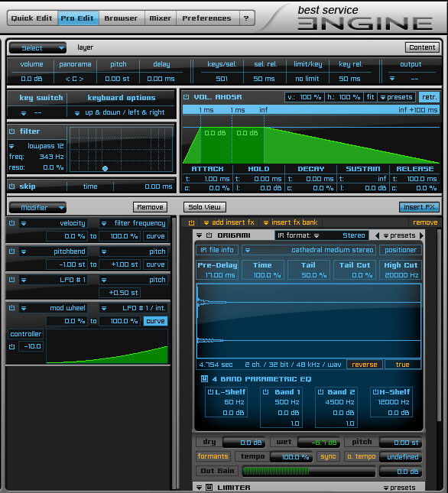The height and width of the screenshot is (493, 448).
Task: Toggle the formants button
Action: (x=213, y=456)
